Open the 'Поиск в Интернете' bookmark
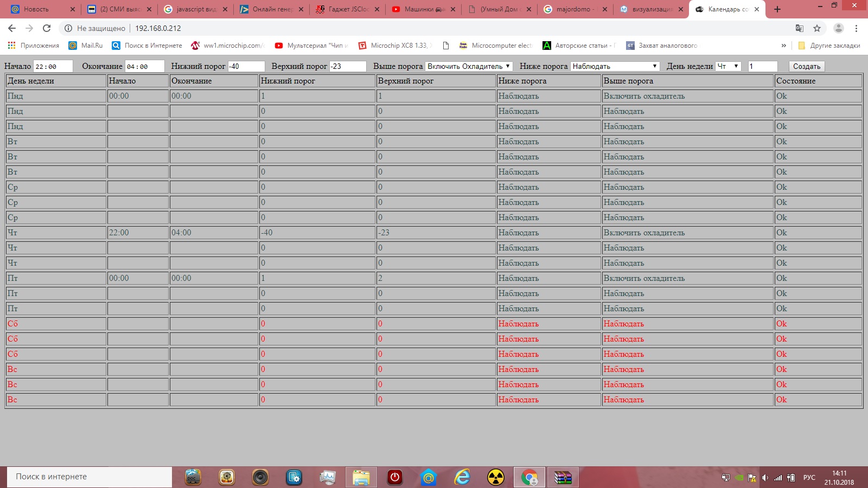Image resolution: width=868 pixels, height=488 pixels. (147, 46)
